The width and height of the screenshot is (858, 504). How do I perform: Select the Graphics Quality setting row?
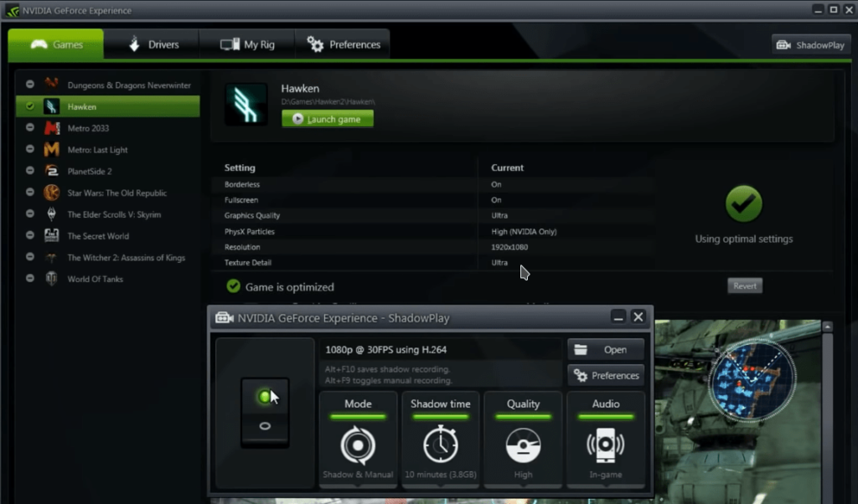(433, 215)
